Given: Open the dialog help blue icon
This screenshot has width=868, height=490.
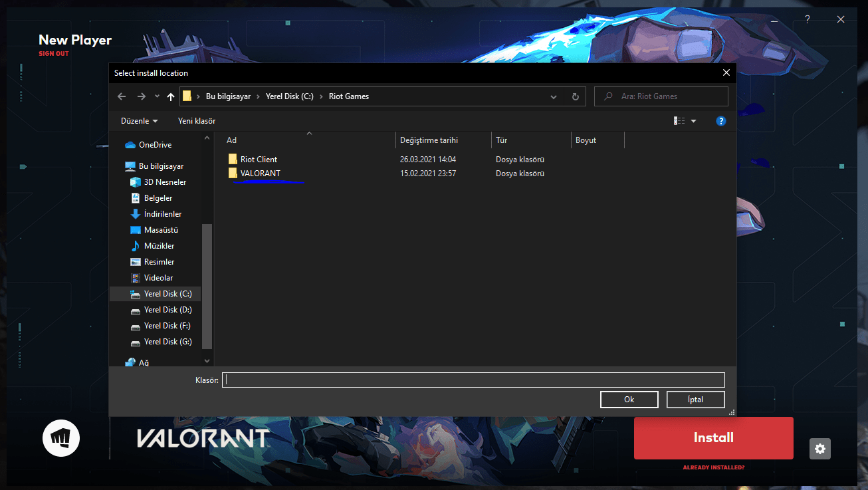Looking at the screenshot, I should click(721, 121).
